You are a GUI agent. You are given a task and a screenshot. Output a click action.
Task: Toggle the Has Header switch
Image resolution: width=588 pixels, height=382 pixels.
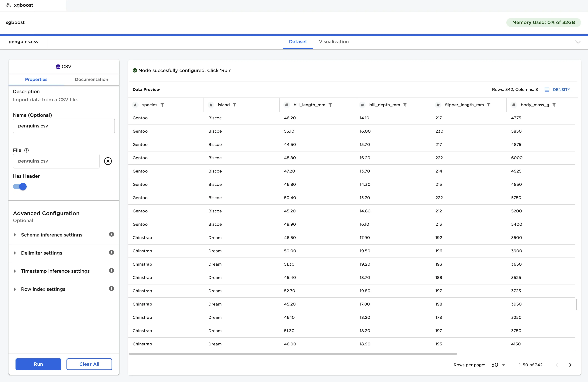point(20,187)
